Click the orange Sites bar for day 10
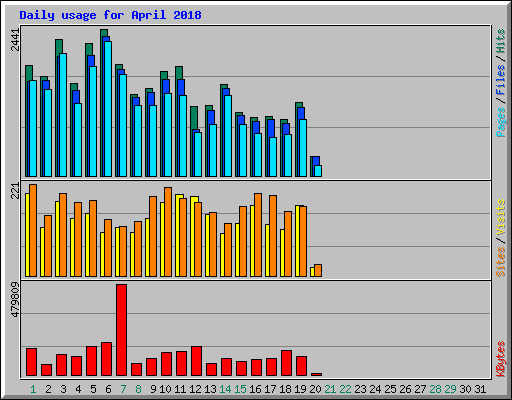Image resolution: width=512 pixels, height=400 pixels. [x=168, y=232]
